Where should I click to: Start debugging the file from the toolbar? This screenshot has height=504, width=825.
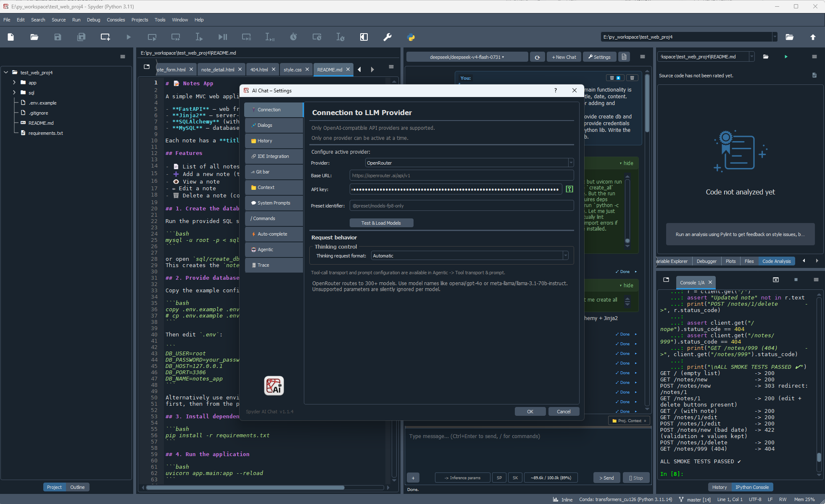[x=223, y=37]
